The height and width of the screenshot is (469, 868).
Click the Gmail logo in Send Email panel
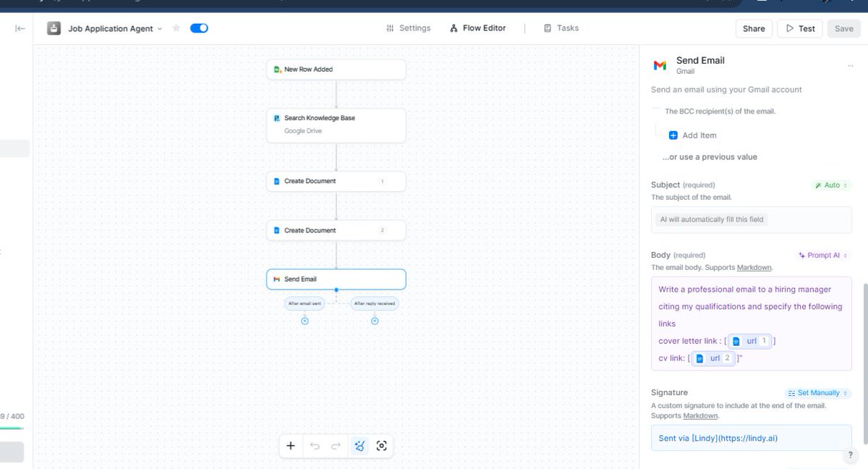pos(660,65)
